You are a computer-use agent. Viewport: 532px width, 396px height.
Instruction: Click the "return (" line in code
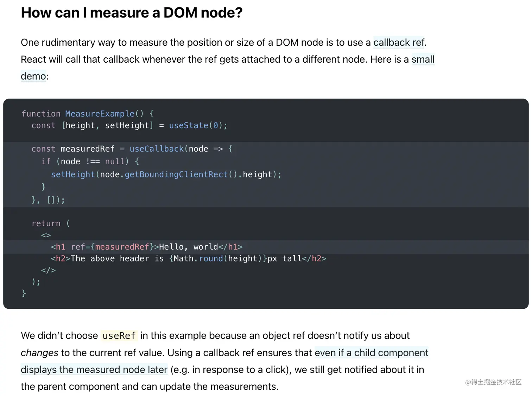[x=51, y=224]
